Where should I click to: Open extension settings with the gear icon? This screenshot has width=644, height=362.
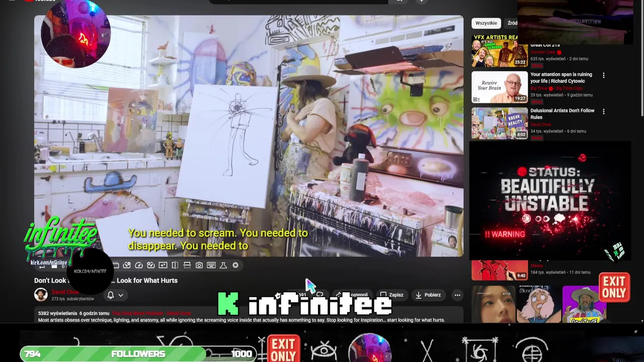[235, 265]
